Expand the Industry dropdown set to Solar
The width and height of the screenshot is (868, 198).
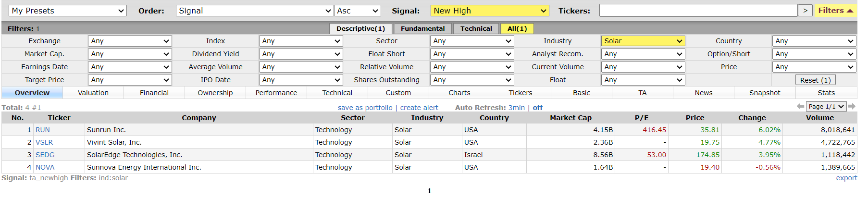[x=643, y=41]
